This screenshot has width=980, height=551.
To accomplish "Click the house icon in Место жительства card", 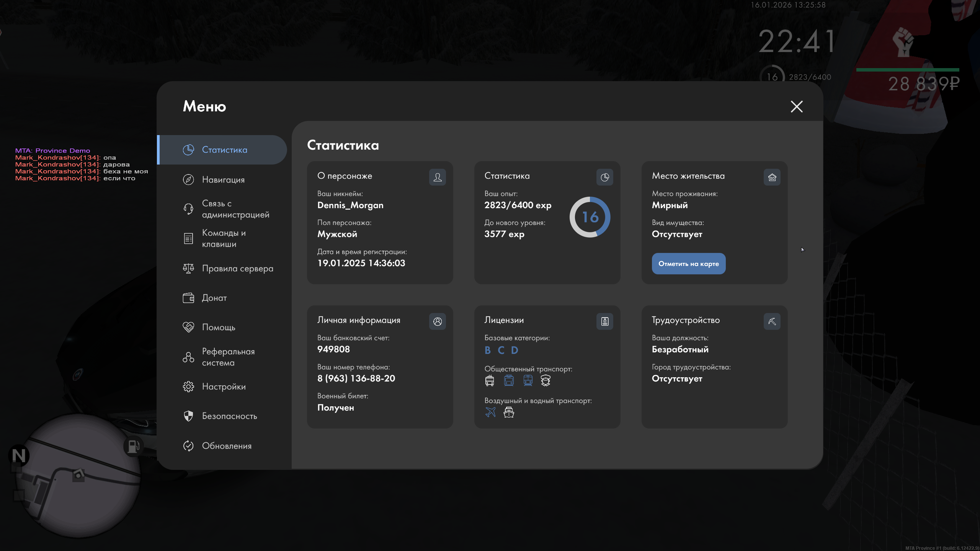I will click(x=772, y=177).
